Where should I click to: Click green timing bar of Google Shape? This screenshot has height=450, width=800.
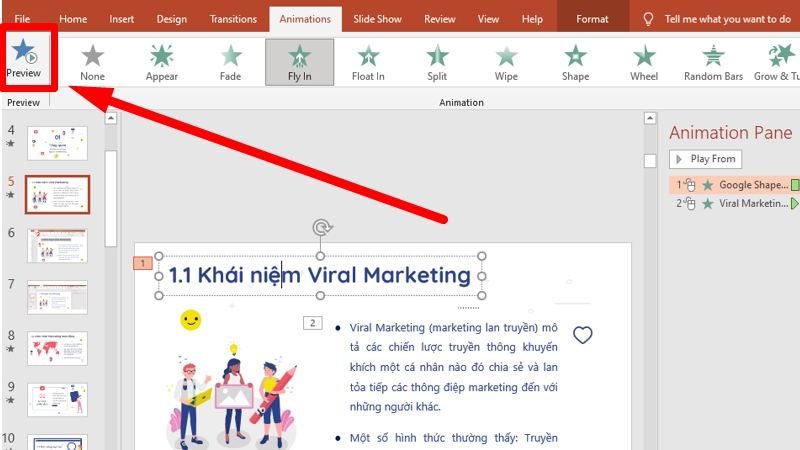click(795, 185)
